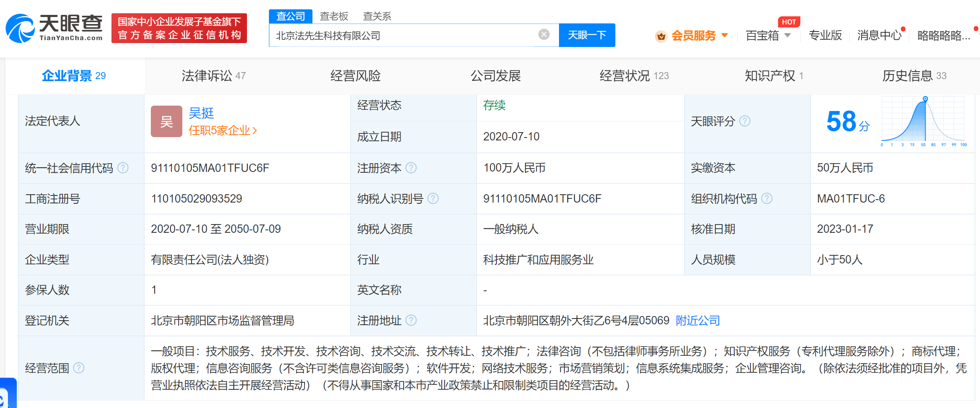Click the red 官方备案企业征信机构 banner
Screen dimensions: 980x408
(179, 28)
